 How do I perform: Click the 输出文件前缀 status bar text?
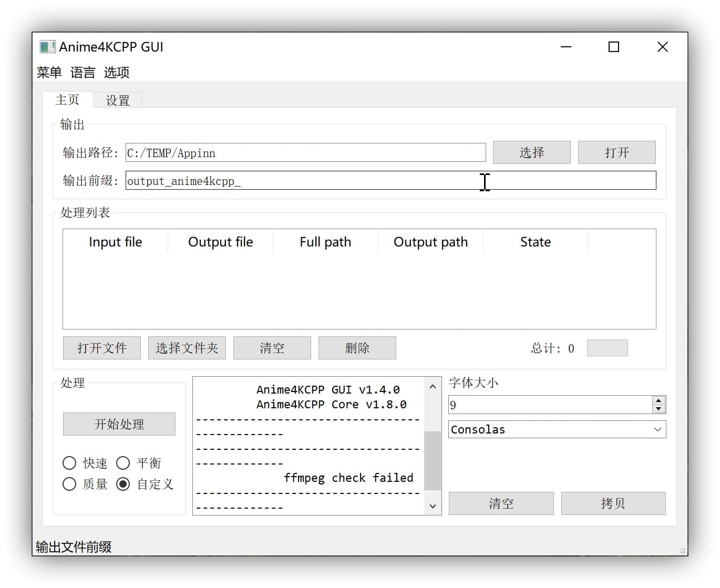[74, 547]
